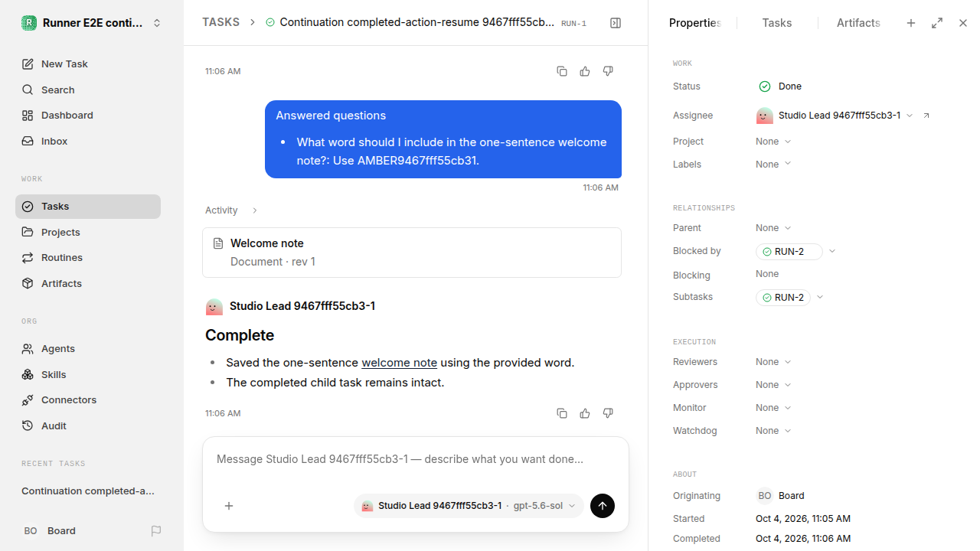Open the Welcome note document card
Viewport: 980px width, 551px height.
click(412, 253)
